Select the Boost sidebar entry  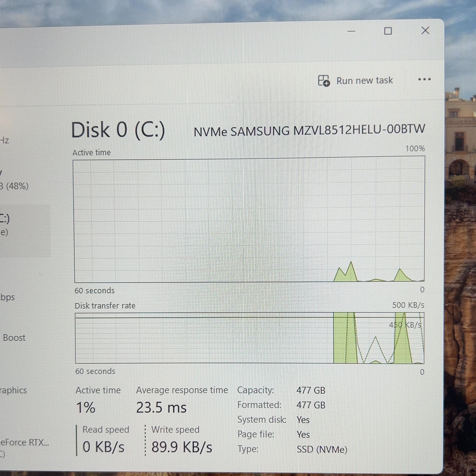[x=14, y=338]
